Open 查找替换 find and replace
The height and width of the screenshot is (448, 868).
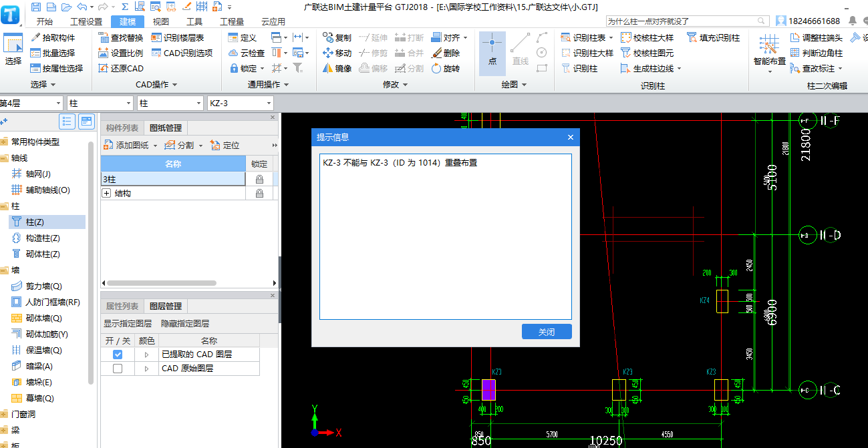(x=121, y=37)
